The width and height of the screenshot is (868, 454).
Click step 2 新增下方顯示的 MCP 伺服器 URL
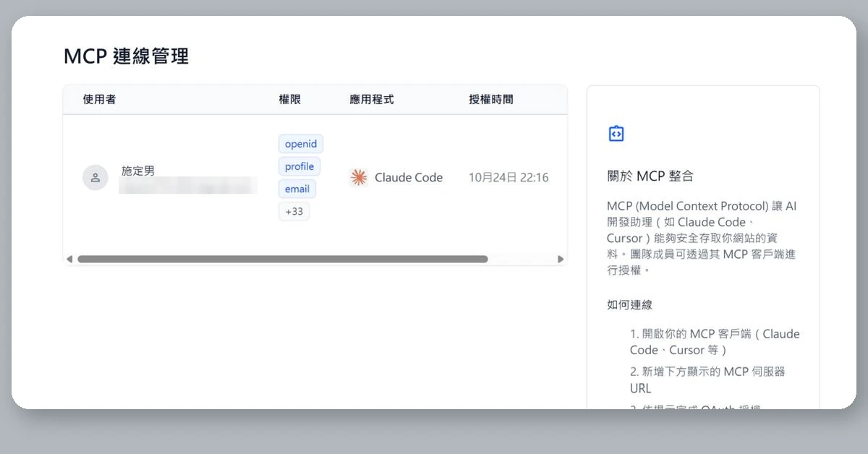tap(707, 380)
